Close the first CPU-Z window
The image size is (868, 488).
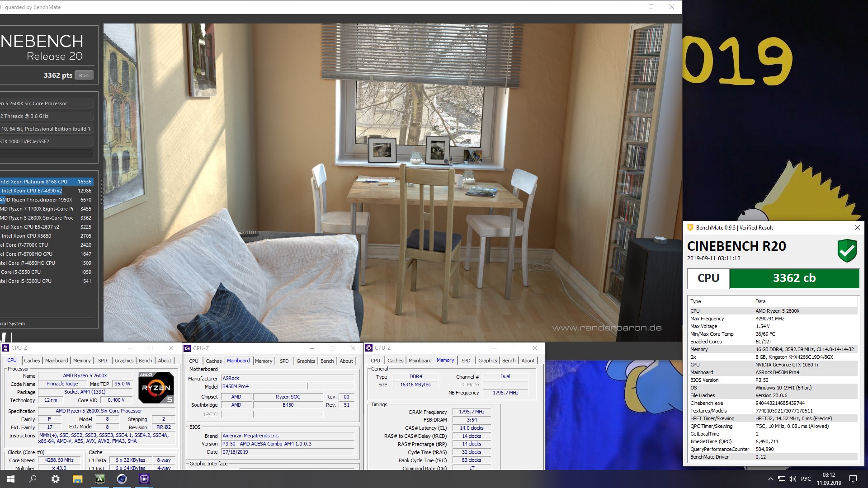coord(171,348)
